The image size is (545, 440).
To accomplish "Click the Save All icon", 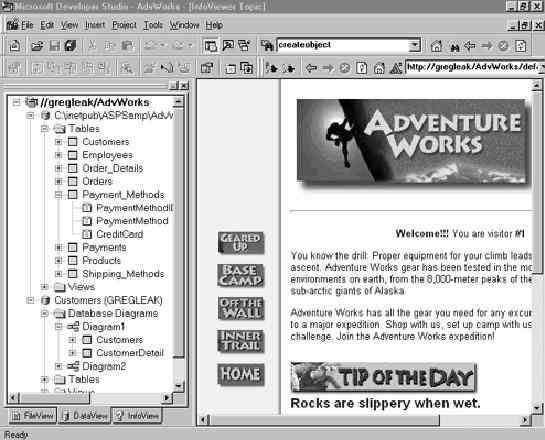I will [71, 46].
